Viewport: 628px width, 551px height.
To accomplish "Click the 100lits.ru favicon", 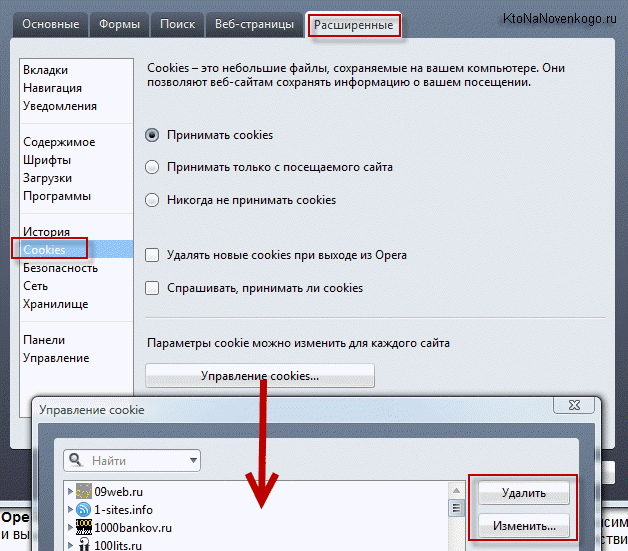I will click(84, 544).
